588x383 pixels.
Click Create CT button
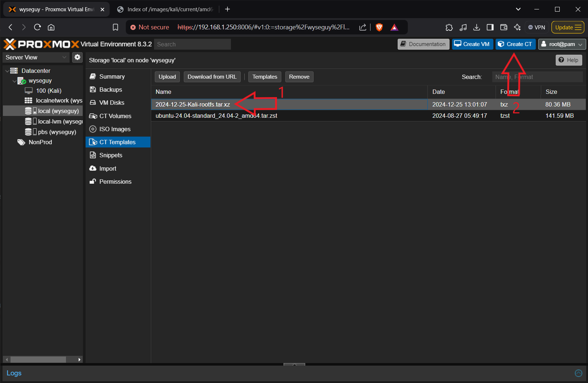[x=515, y=44]
